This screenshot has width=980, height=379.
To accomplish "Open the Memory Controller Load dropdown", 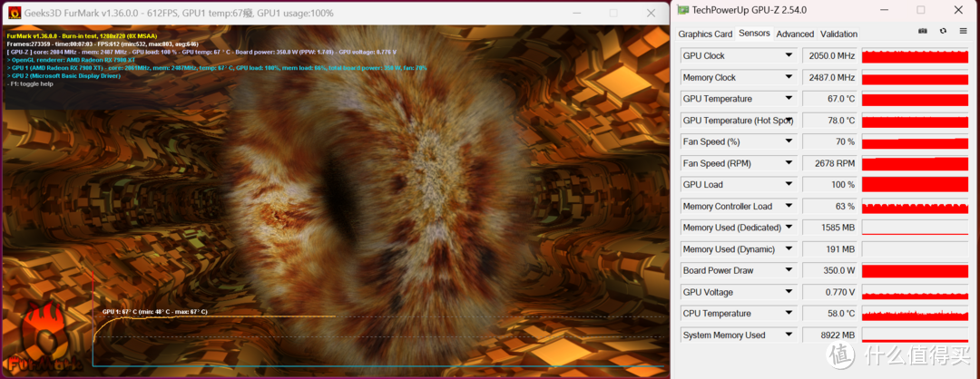I will pyautogui.click(x=789, y=207).
